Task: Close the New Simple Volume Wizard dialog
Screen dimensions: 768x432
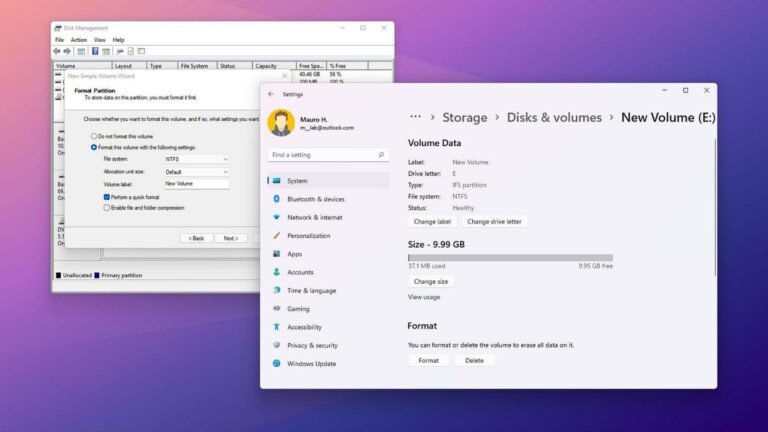Action: (285, 76)
